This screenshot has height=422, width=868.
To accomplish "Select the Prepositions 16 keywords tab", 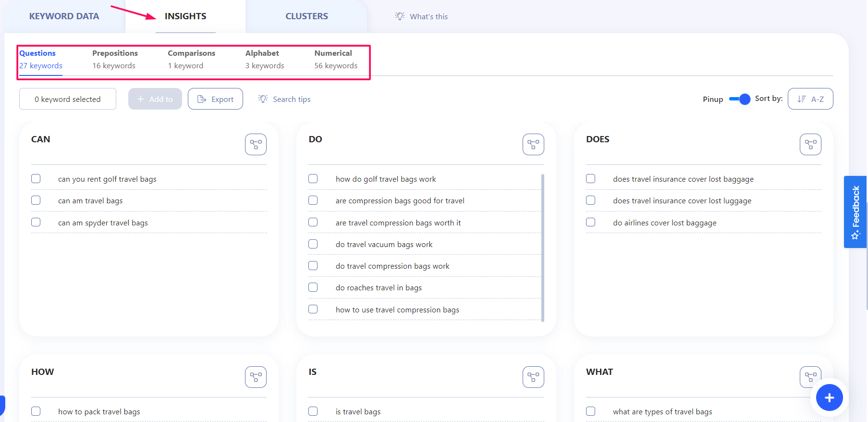I will tap(115, 59).
